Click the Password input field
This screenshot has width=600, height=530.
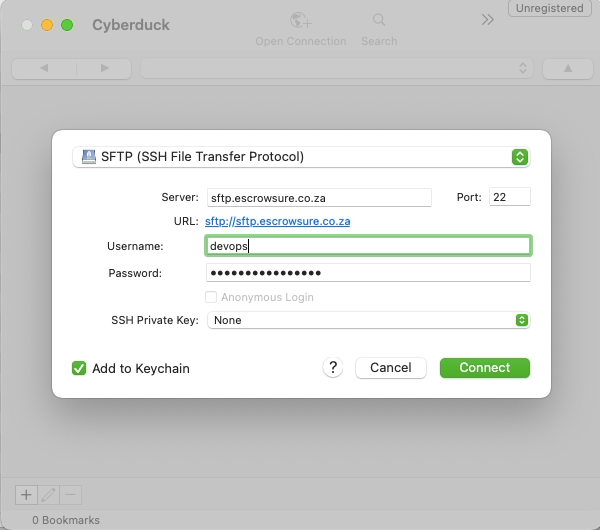368,272
